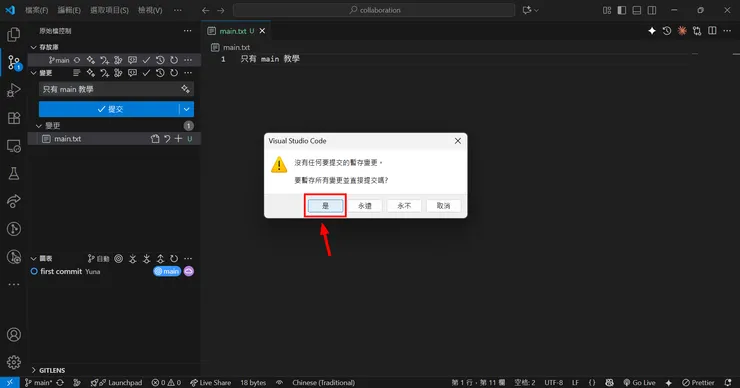
Task: Select the main.txt editor tab
Action: 236,31
